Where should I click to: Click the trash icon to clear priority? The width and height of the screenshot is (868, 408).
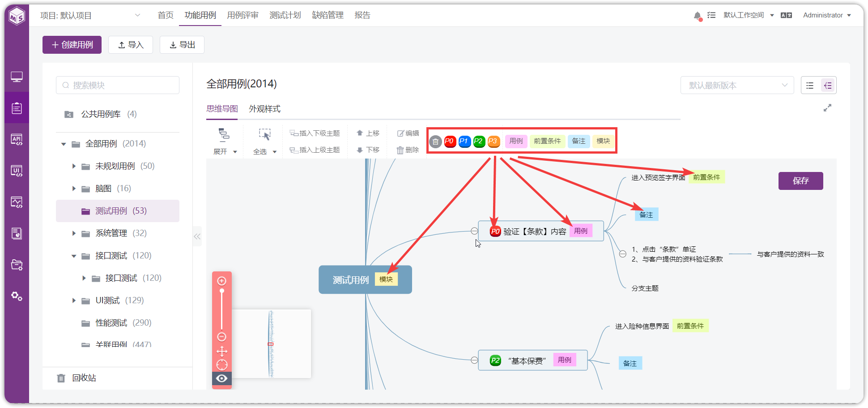click(x=435, y=142)
